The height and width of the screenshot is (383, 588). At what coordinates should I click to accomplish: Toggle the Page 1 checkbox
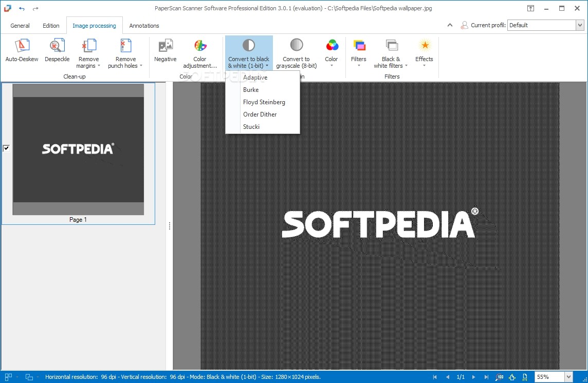point(6,148)
